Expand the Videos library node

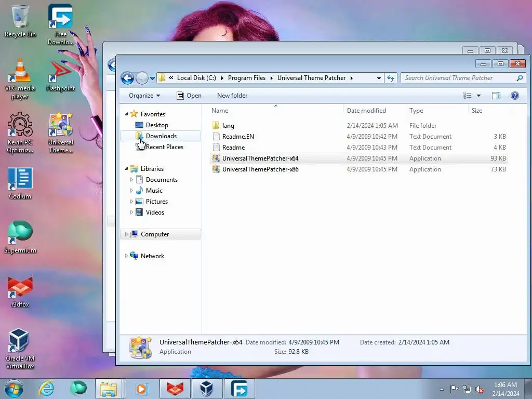click(x=131, y=212)
